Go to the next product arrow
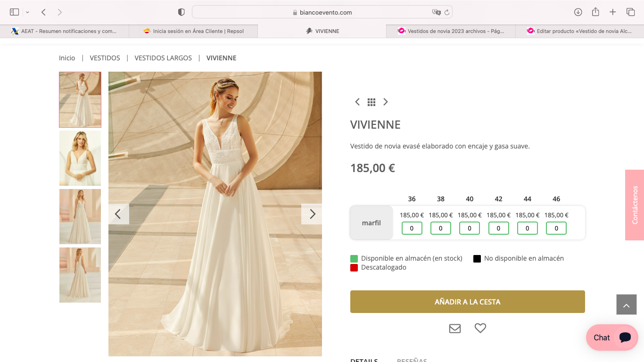The height and width of the screenshot is (362, 644). coord(386,102)
